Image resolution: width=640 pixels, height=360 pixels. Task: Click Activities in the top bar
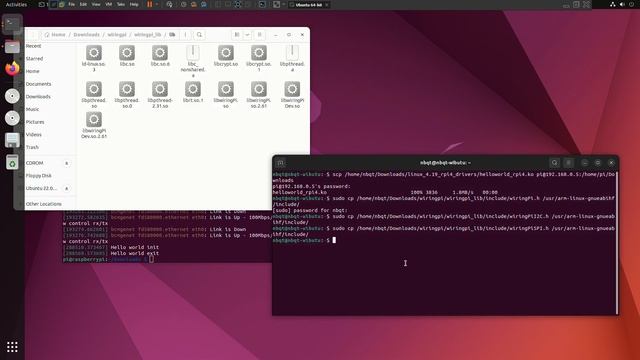click(x=16, y=4)
